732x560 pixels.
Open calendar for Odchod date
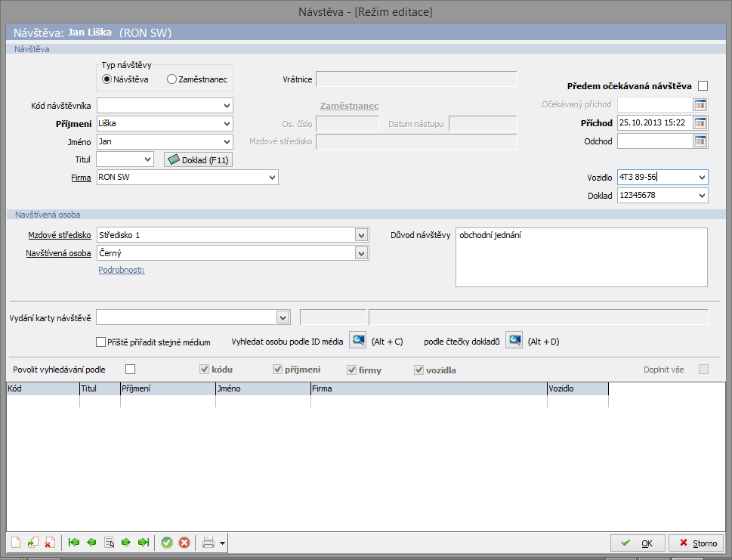click(700, 141)
